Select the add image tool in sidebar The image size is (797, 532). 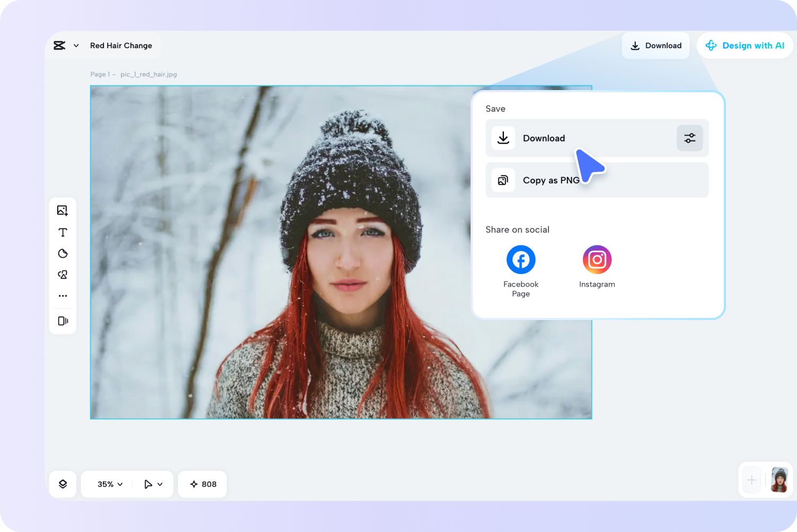(x=63, y=210)
